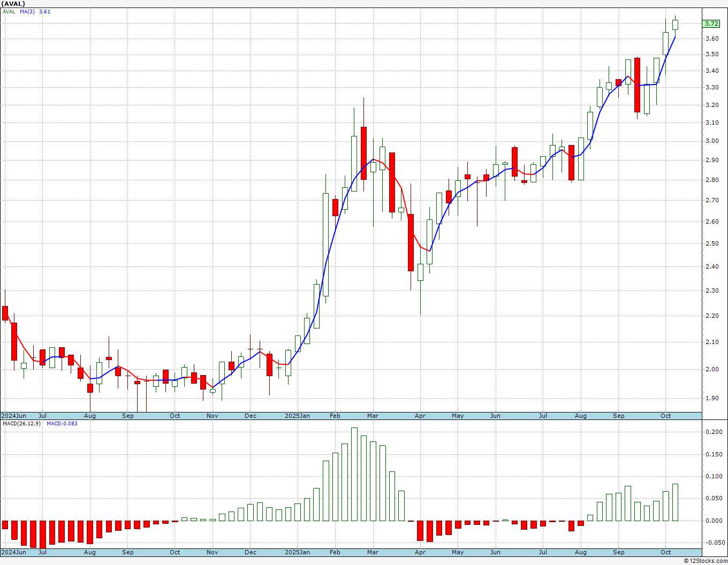
Task: Click the MACD:0.083 value label
Action: click(62, 424)
